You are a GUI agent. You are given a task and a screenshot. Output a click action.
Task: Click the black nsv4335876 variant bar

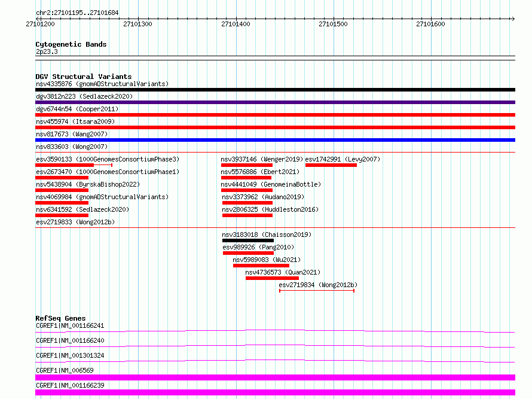(275, 90)
